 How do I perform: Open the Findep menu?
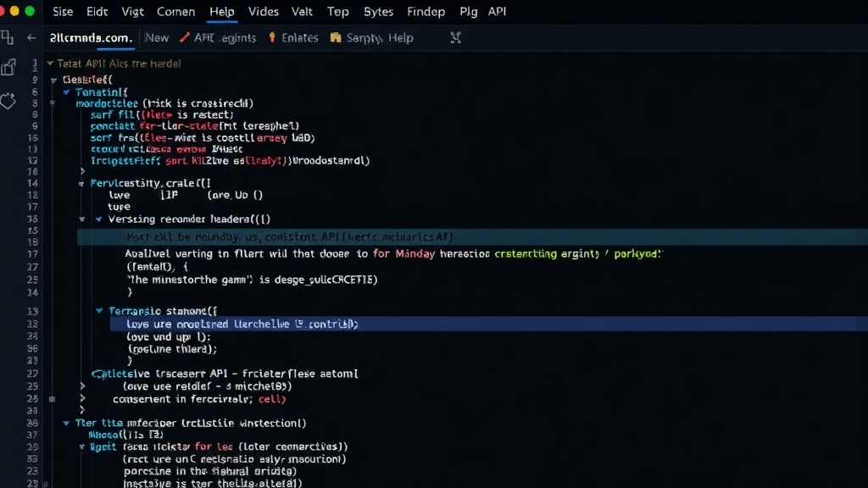426,12
